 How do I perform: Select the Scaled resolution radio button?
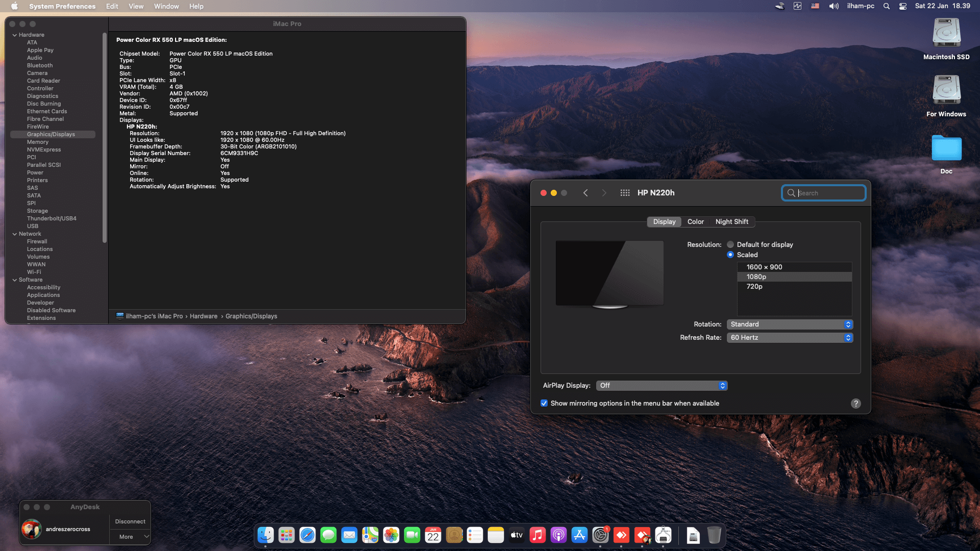[x=730, y=255]
